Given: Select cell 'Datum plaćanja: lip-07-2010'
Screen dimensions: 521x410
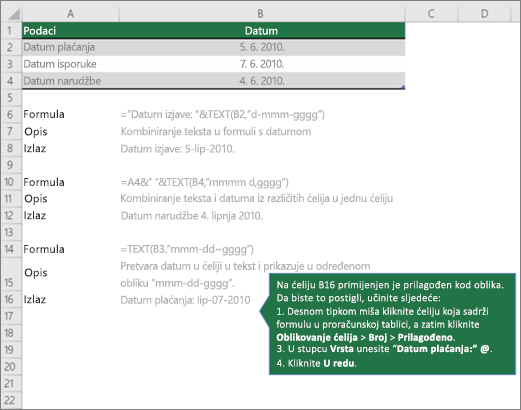Looking at the screenshot, I should click(x=185, y=300).
